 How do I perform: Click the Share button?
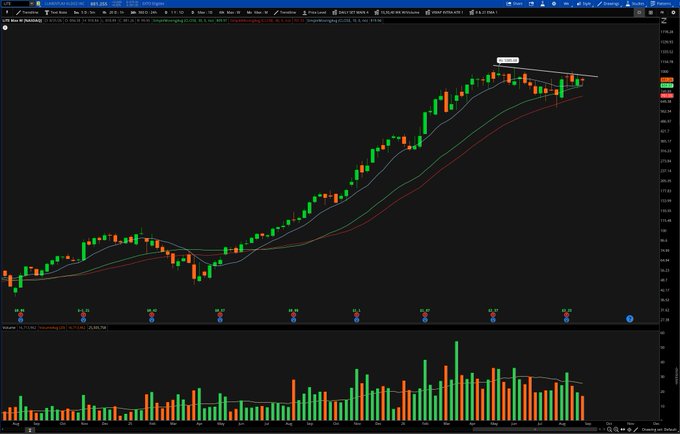(514, 3)
